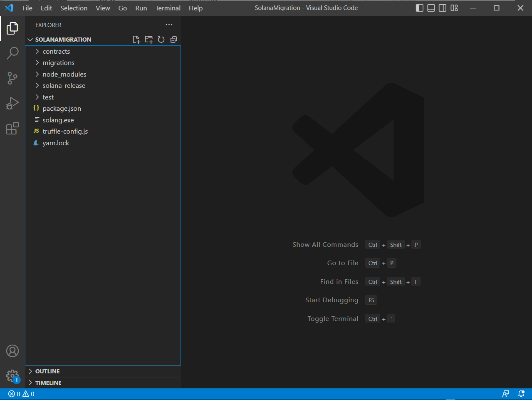Maximize the VS Code window
The height and width of the screenshot is (400, 532).
click(x=497, y=8)
